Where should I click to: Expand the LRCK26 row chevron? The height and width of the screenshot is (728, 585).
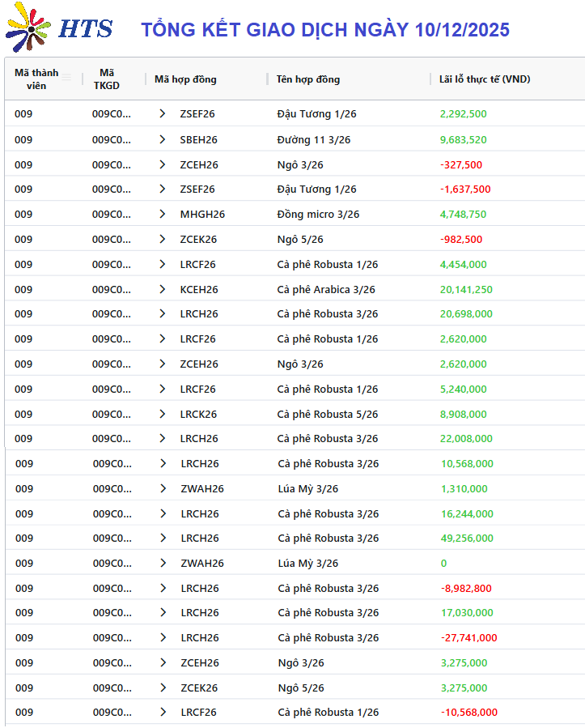163,415
